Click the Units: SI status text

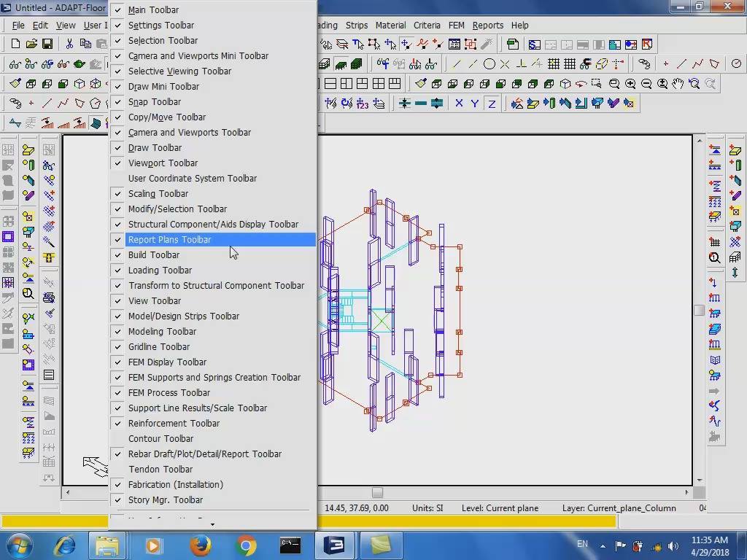pyautogui.click(x=427, y=508)
